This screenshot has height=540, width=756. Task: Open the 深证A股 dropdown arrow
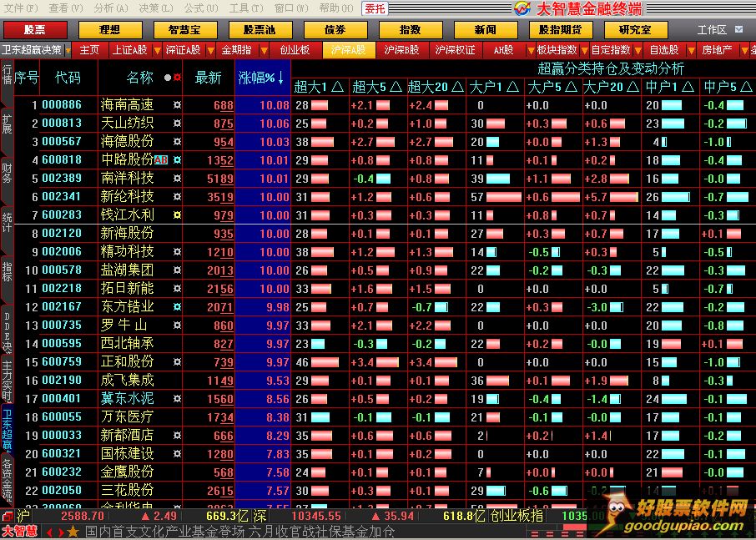tap(211, 50)
